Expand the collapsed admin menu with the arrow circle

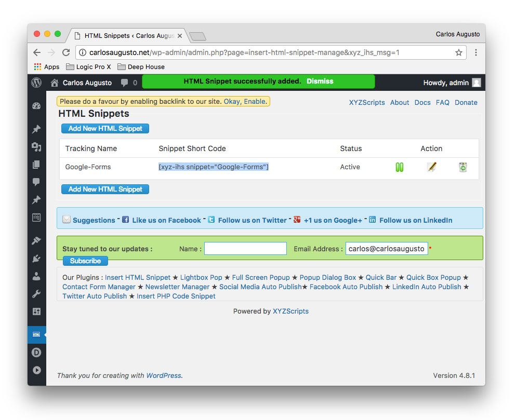click(x=36, y=370)
